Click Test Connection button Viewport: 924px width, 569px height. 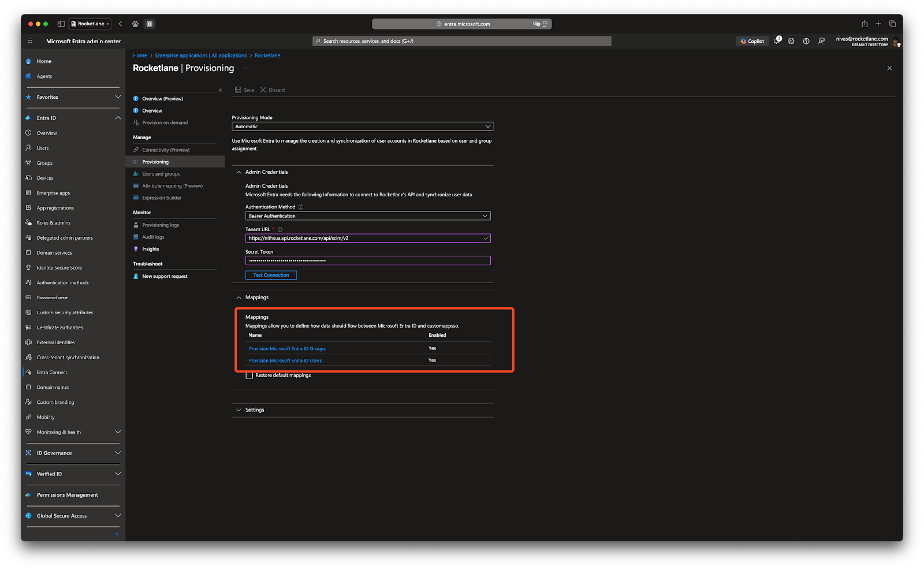pos(271,275)
